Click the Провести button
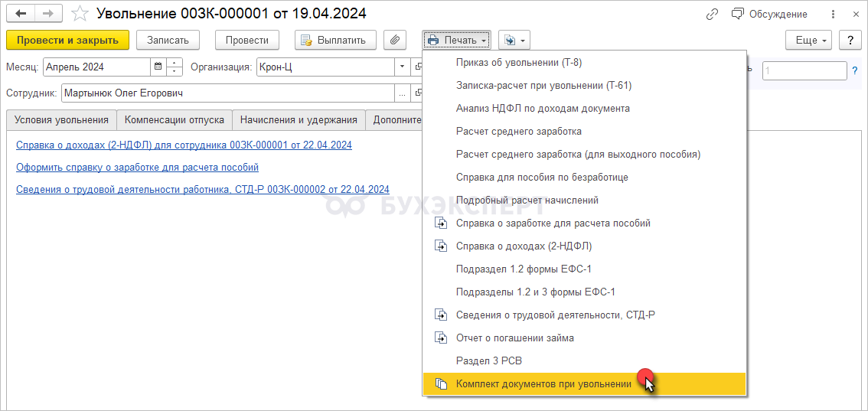The width and height of the screenshot is (868, 411). tap(247, 41)
